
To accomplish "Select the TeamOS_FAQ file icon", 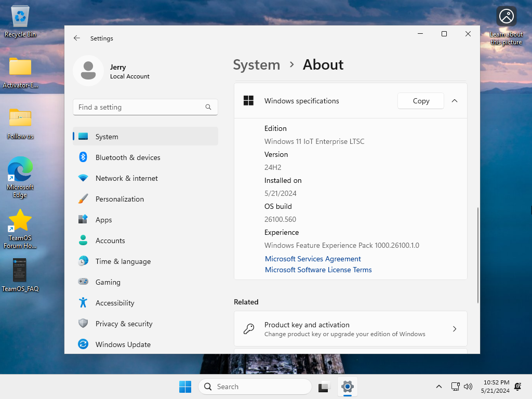I will 20,275.
